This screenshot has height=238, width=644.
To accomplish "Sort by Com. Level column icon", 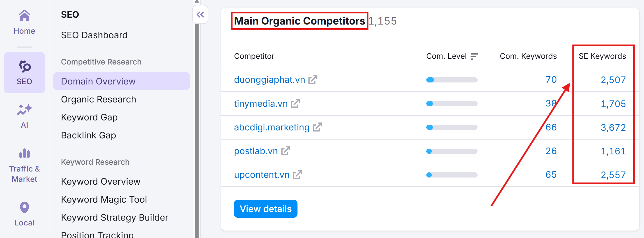I will 474,57.
